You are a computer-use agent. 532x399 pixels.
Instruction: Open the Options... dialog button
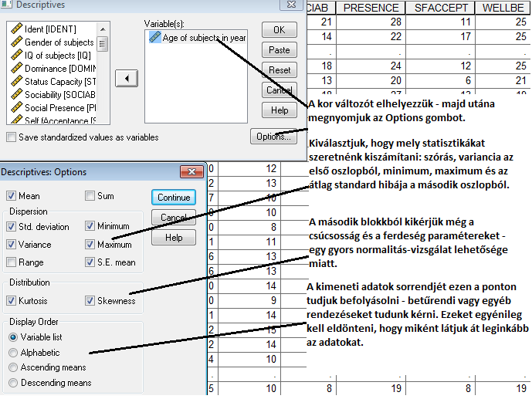point(272,137)
